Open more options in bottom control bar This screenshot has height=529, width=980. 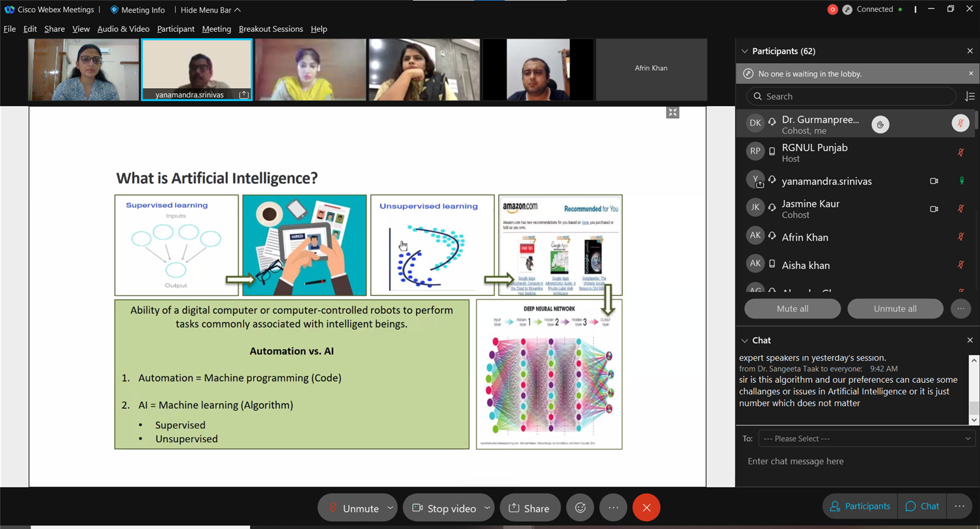(613, 508)
